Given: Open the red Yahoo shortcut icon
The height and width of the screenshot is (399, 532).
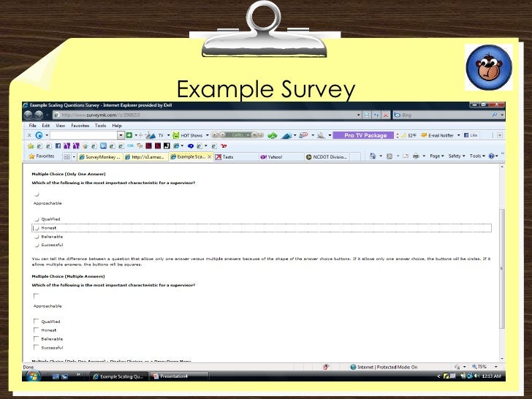Looking at the screenshot, I should tap(224, 146).
